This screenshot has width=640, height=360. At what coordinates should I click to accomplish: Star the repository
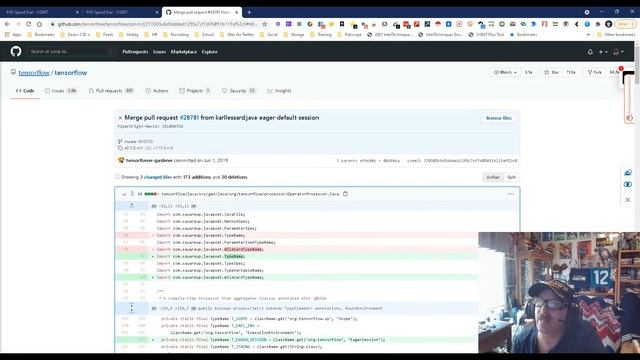coord(551,72)
